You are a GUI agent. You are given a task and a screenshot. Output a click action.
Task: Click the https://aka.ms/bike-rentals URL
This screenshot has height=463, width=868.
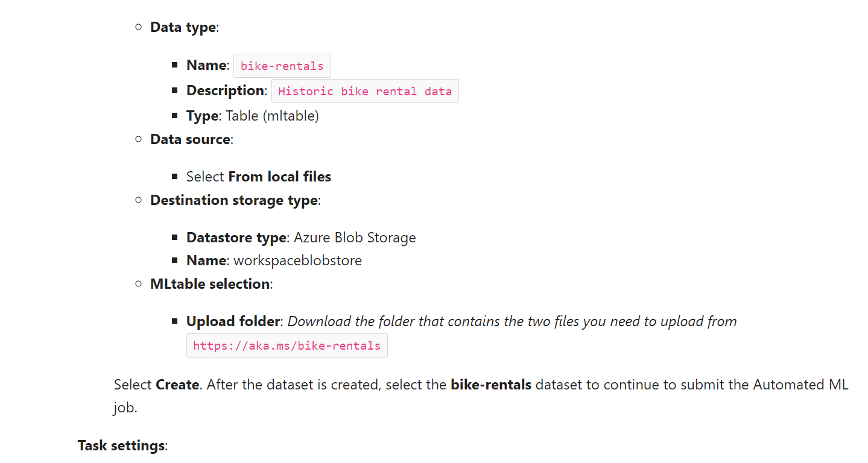point(287,345)
